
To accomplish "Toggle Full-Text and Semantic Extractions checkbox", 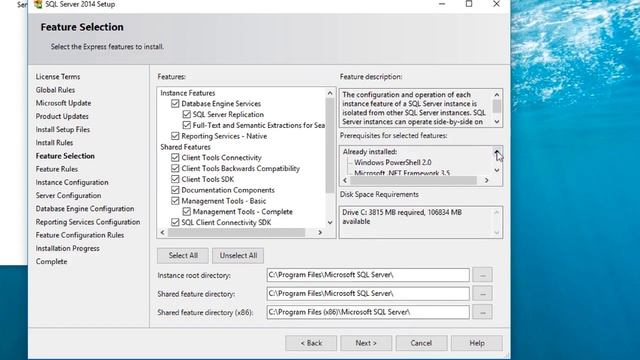I will pyautogui.click(x=187, y=125).
